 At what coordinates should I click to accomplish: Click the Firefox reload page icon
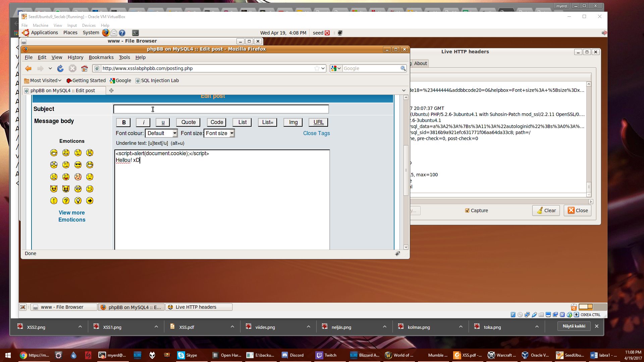point(60,68)
